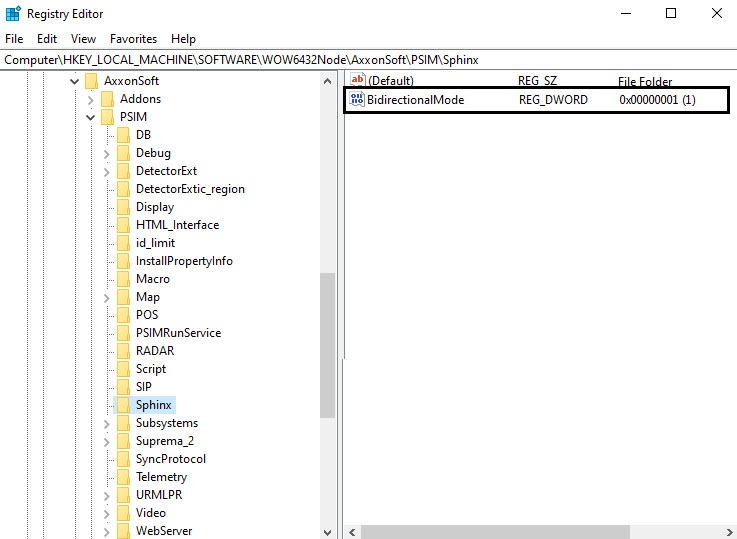Expand the Suprema_2 key
Viewport: 737px width, 539px height.
coord(107,442)
